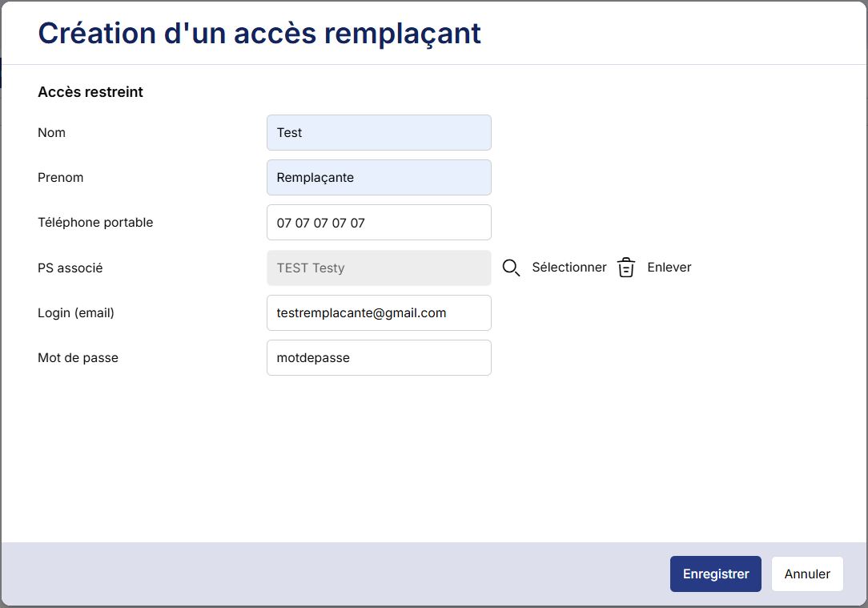Edit the Téléphone portable number field

click(379, 223)
